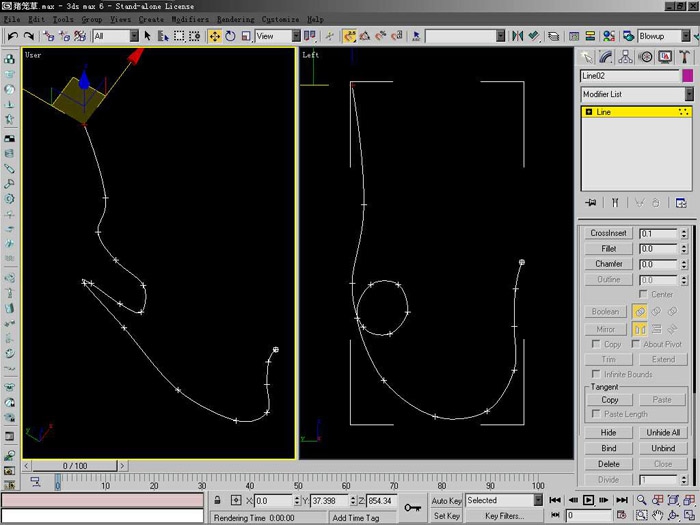Switch to Motion panel tab
This screenshot has width=700, height=525.
tap(645, 57)
